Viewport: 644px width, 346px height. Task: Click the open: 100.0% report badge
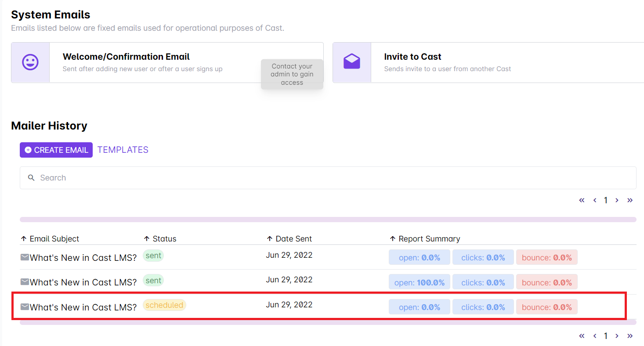click(420, 282)
